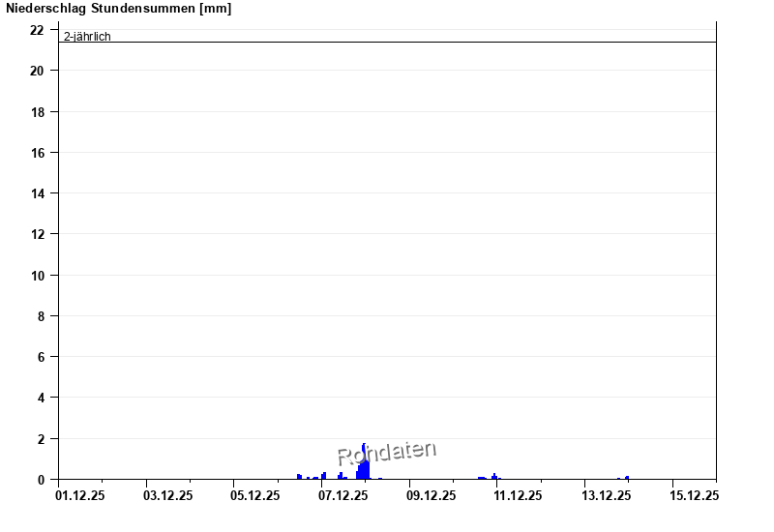Select the 03.12.25 date label

pos(166,496)
